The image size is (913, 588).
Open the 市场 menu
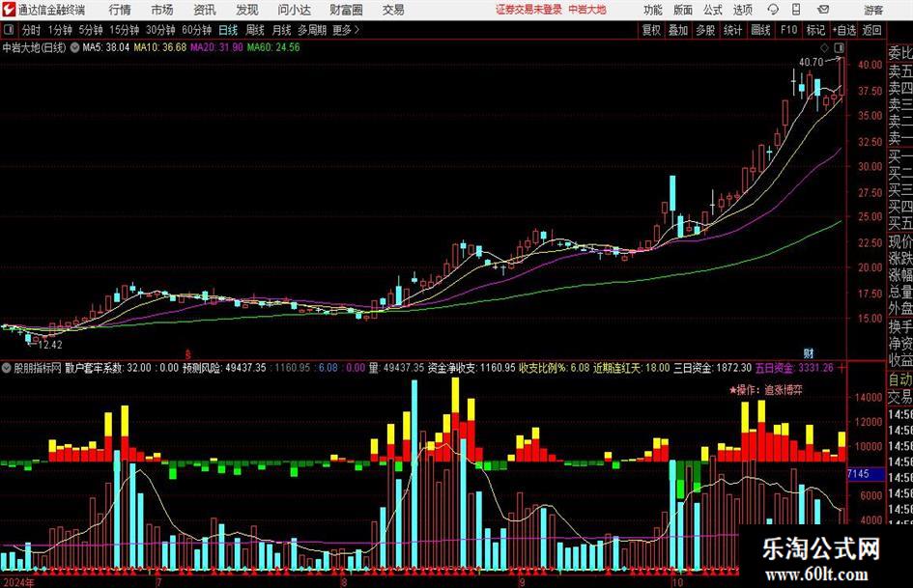[x=162, y=10]
